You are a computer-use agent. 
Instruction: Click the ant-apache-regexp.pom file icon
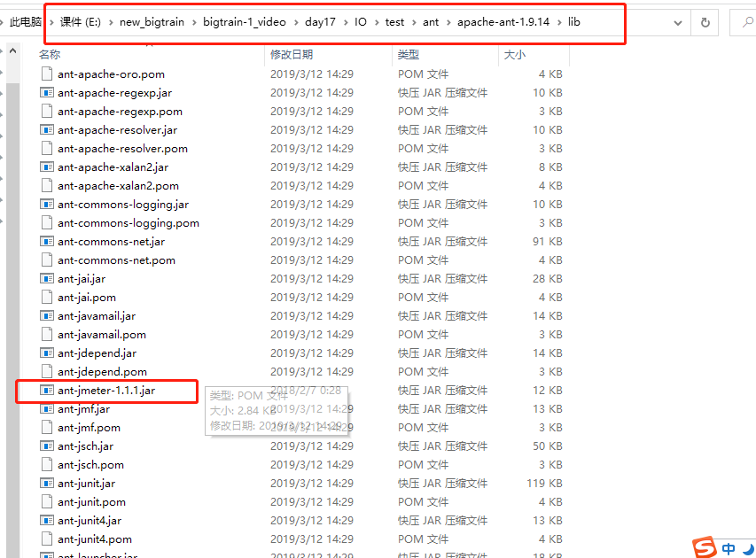(47, 112)
